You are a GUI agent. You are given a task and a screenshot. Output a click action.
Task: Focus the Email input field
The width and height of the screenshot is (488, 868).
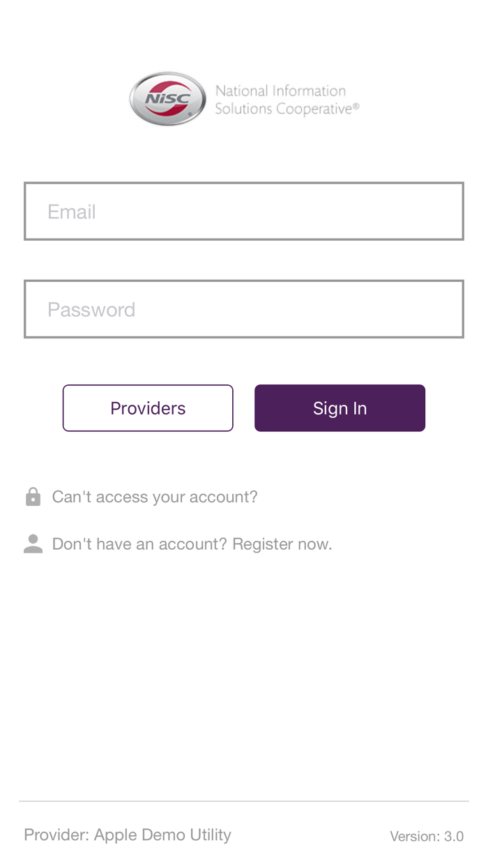coord(244,211)
